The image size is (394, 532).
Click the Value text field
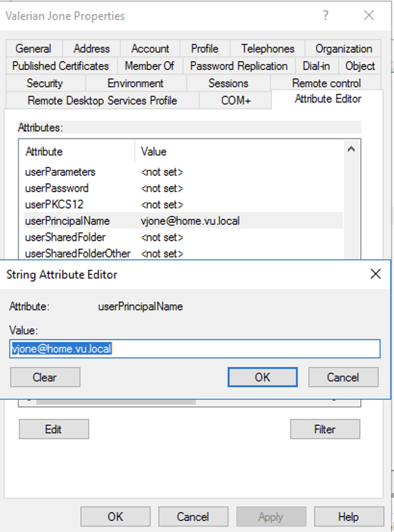195,349
